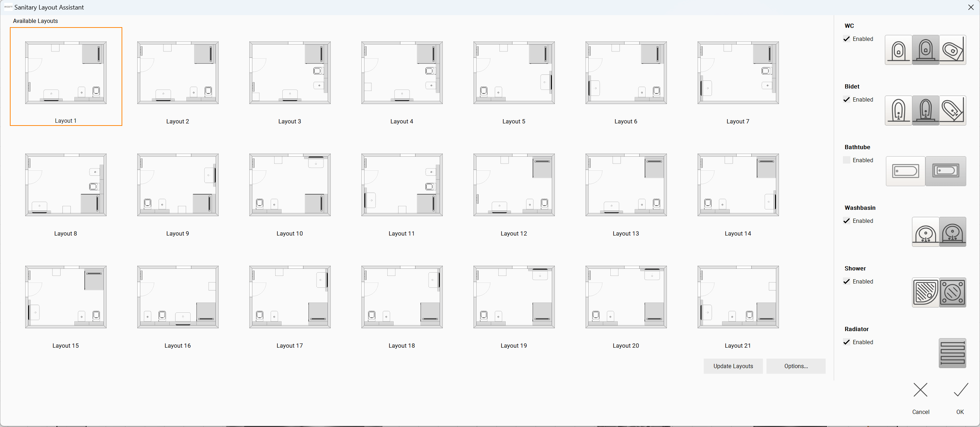Choose the highlighted middle bidet icon
Screen dimensions: 980x427
pos(925,110)
